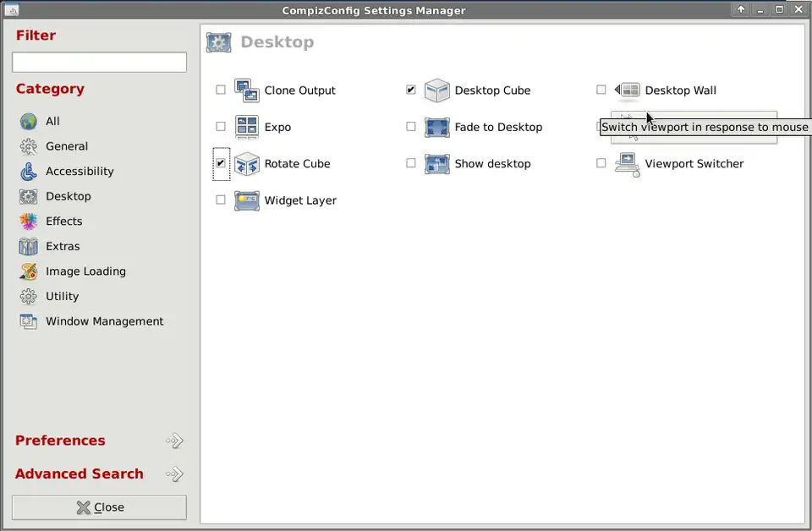The image size is (812, 531).
Task: Expand the Preferences section arrow
Action: [174, 441]
